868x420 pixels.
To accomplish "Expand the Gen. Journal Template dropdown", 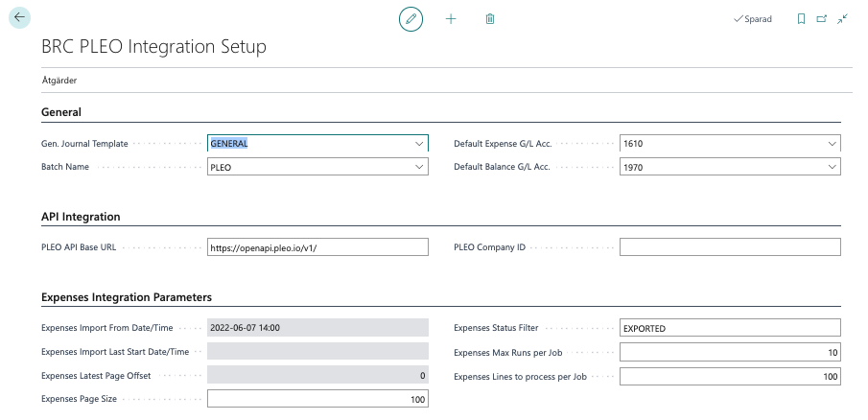I will click(418, 144).
